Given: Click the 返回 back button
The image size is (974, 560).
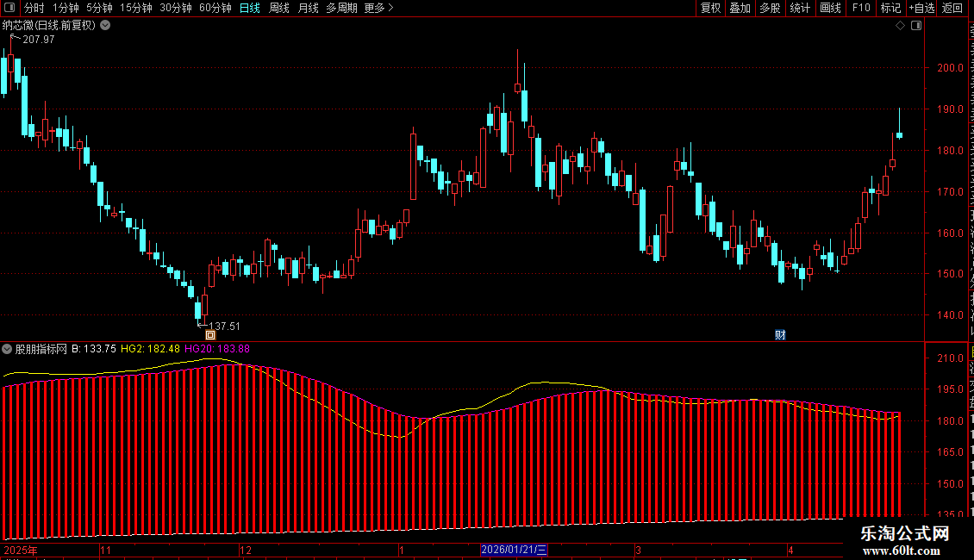Looking at the screenshot, I should pos(952,8).
